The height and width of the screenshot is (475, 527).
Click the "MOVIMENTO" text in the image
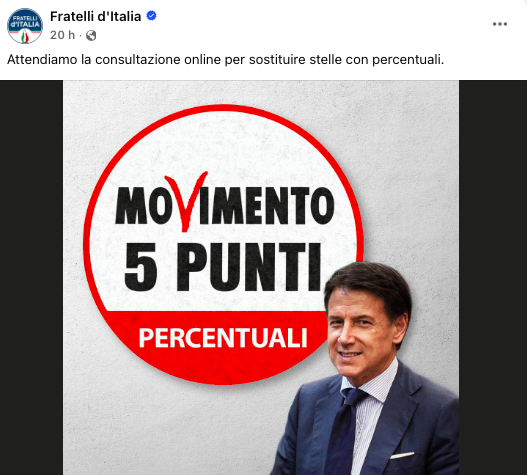pos(225,205)
